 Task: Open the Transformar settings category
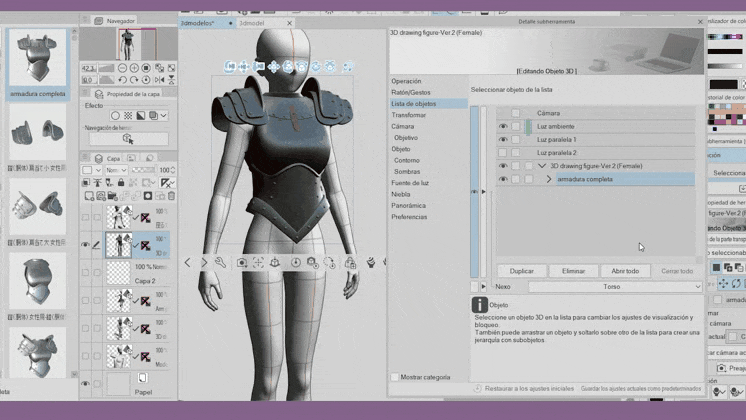pos(408,115)
